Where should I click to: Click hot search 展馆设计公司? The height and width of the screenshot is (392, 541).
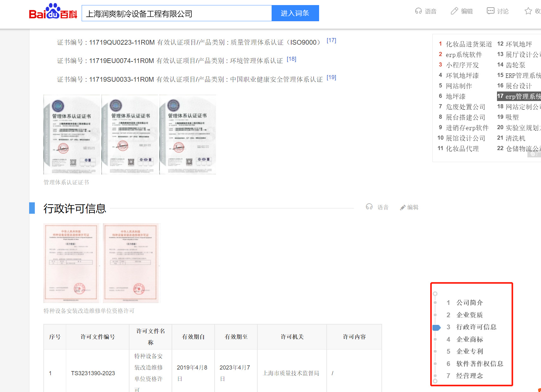click(465, 138)
